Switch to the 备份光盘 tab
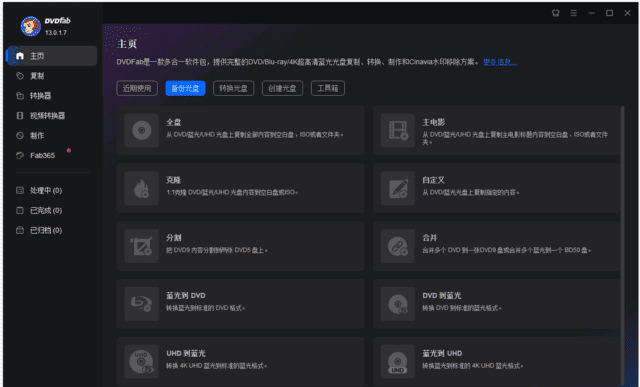Image resolution: width=640 pixels, height=387 pixels. (185, 88)
